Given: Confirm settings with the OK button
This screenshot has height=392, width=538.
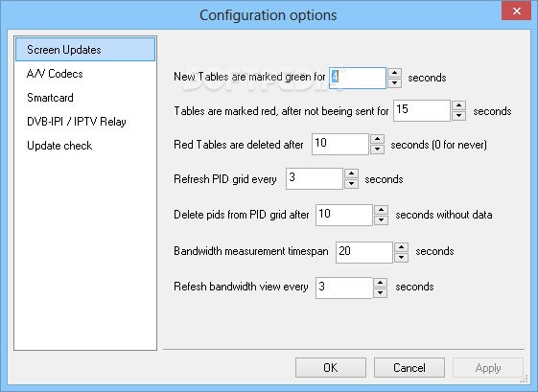Looking at the screenshot, I should coord(331,368).
